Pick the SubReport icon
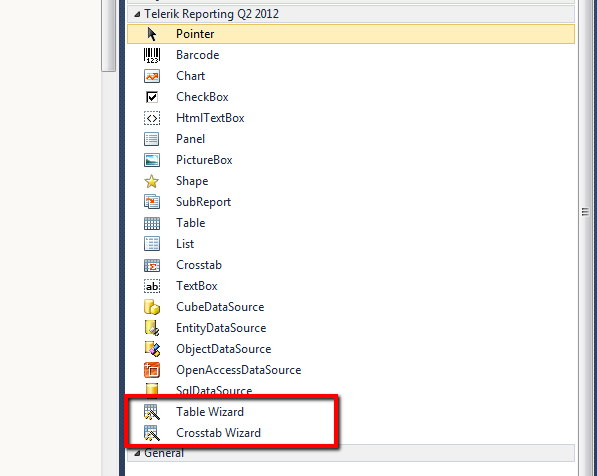Viewport: 597px width, 476px height. tap(152, 202)
